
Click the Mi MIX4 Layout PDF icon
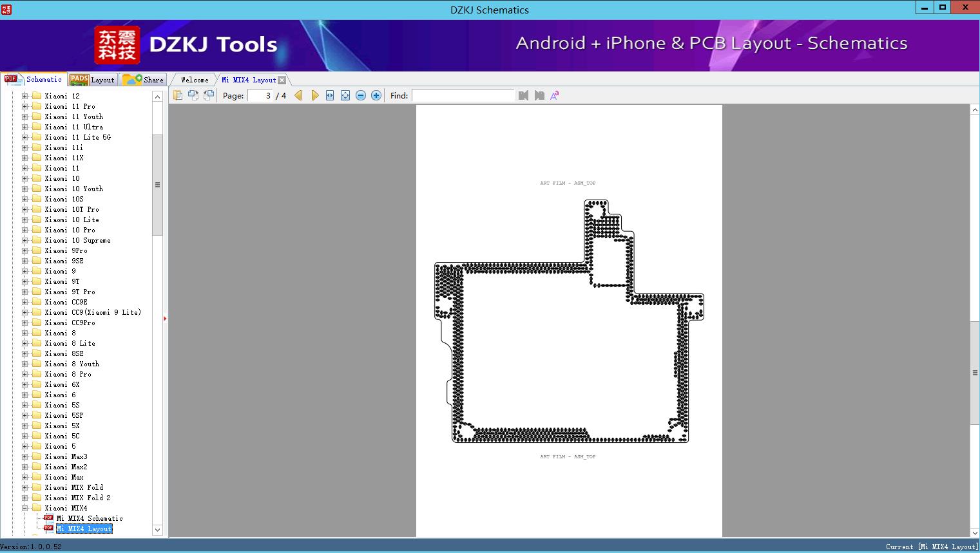pos(48,529)
